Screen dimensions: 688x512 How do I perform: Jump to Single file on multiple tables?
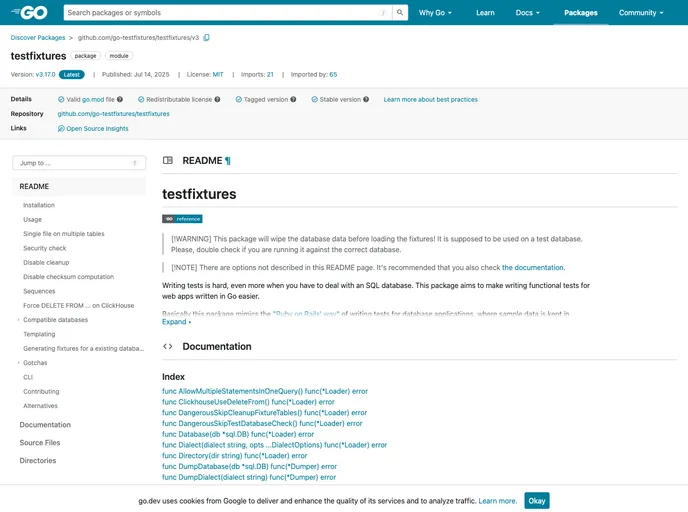[x=64, y=234]
